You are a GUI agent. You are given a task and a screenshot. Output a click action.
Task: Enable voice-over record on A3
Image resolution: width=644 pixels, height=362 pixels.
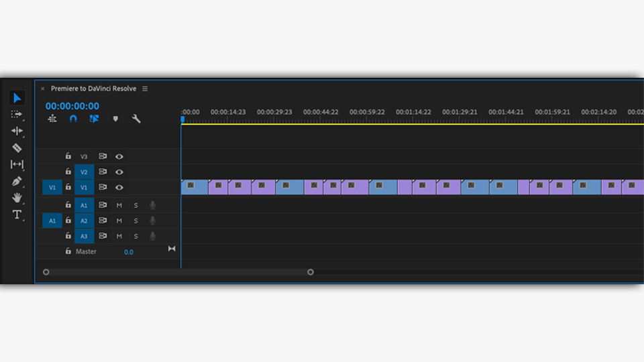(152, 237)
